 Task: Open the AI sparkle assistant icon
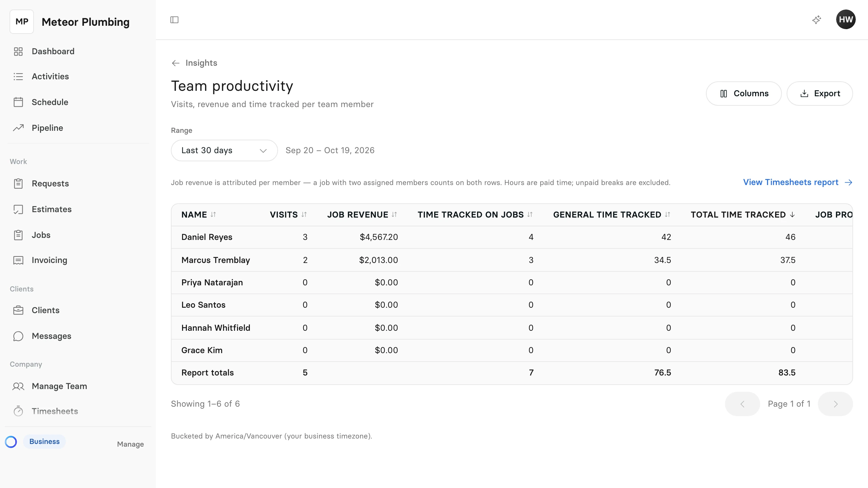coord(817,20)
